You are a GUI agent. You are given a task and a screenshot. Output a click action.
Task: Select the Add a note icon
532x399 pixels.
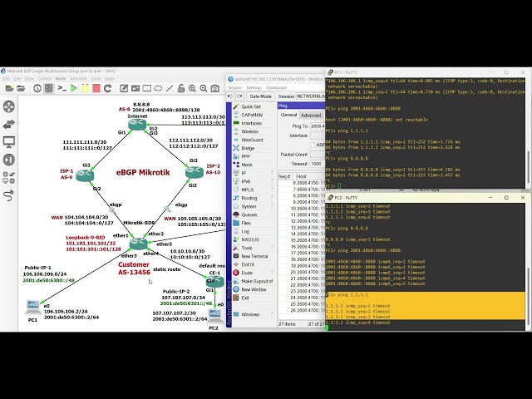(124, 89)
